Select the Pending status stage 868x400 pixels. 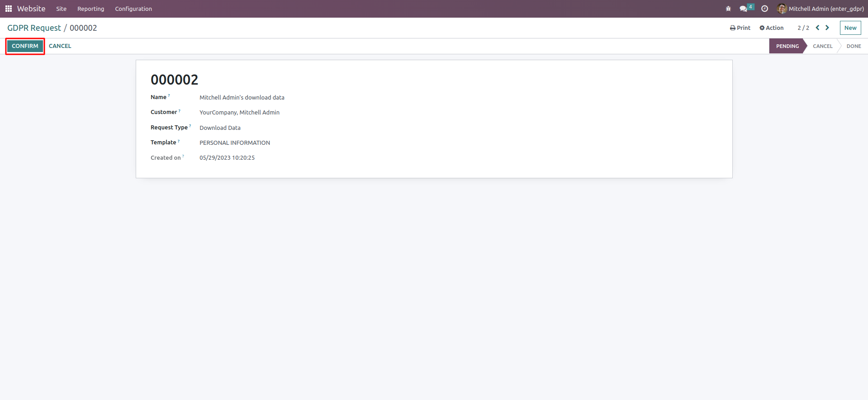[787, 46]
